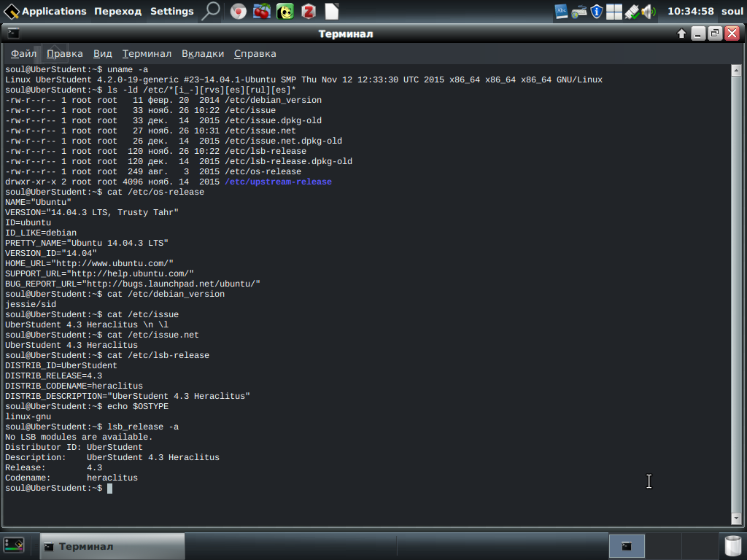The height and width of the screenshot is (560, 747).
Task: Click the 'uname -a' command line
Action: 77,69
